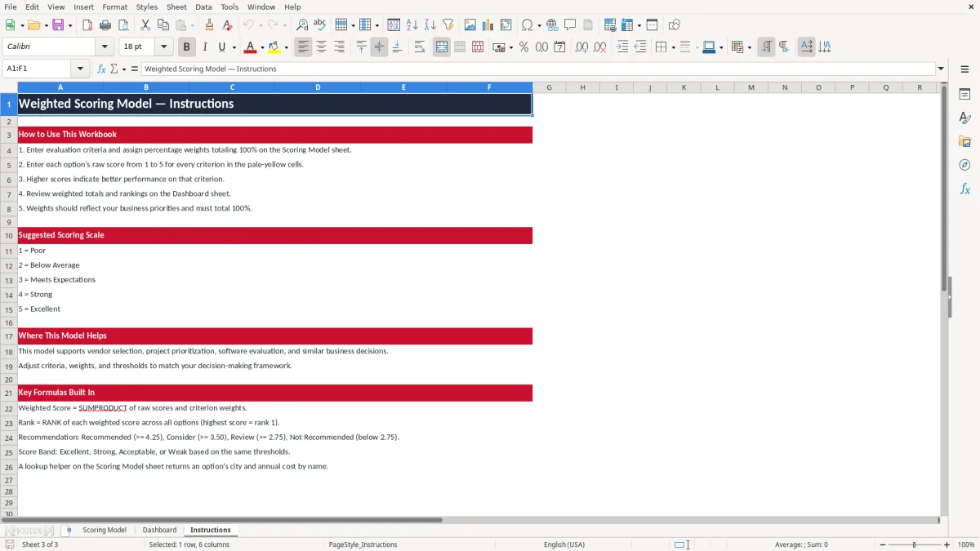Switch to the Scoring Model sheet tab

tap(105, 530)
